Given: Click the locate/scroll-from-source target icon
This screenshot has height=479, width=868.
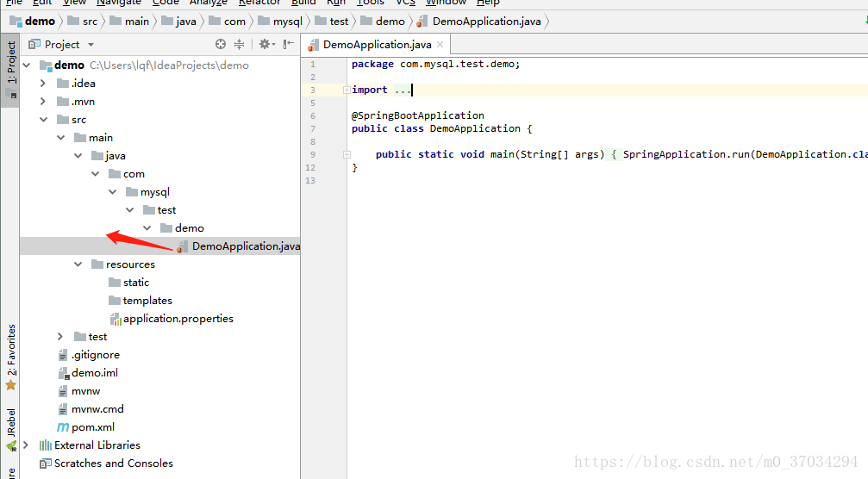Looking at the screenshot, I should click(221, 44).
